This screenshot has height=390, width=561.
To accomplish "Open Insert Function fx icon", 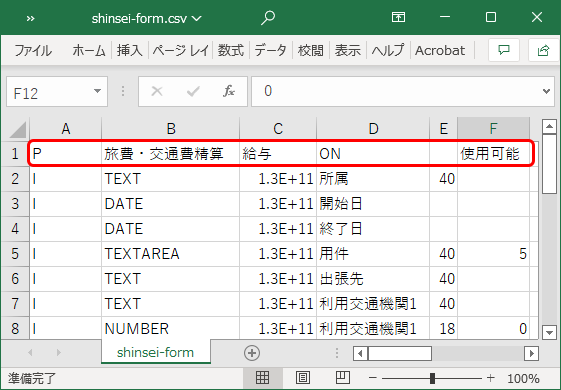I will (229, 92).
